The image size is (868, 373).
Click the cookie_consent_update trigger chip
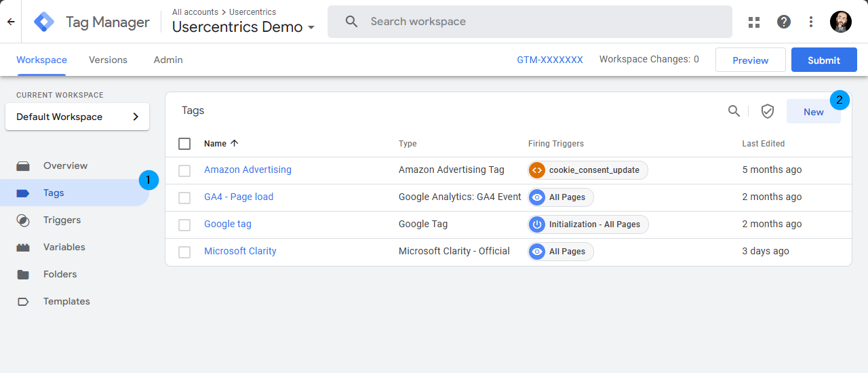click(588, 170)
